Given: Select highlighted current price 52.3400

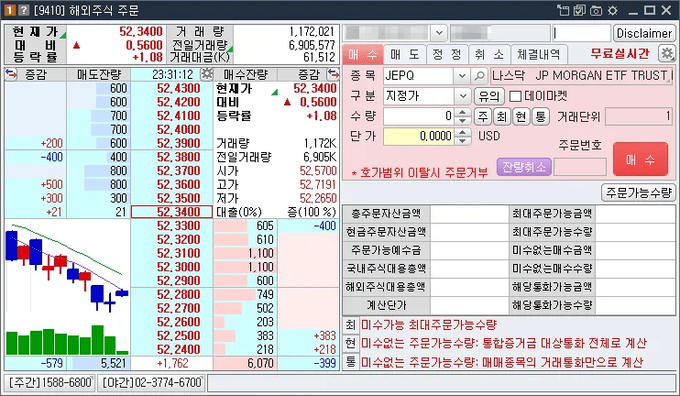Looking at the screenshot, I should pyautogui.click(x=172, y=212).
